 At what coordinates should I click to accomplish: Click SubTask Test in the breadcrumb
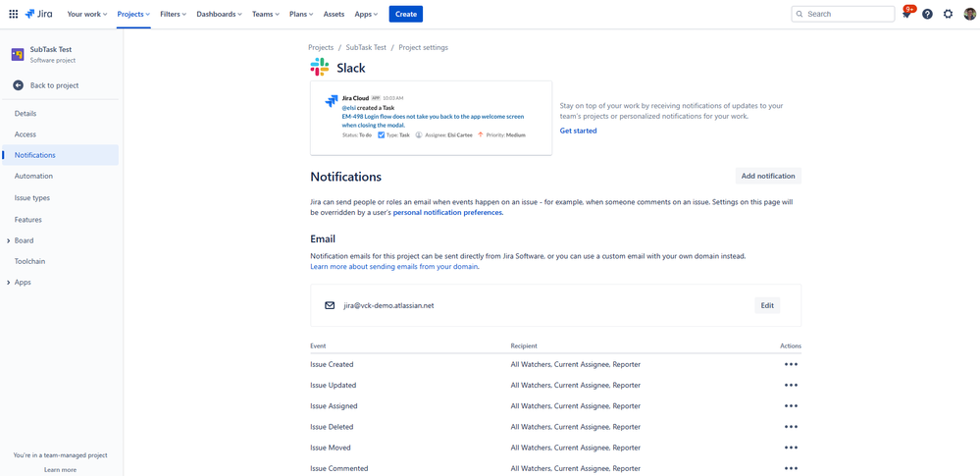pos(366,47)
